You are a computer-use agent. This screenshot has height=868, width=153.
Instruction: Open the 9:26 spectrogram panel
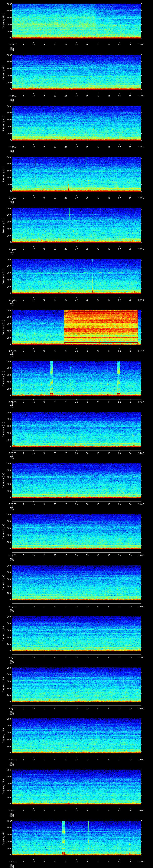point(76,633)
